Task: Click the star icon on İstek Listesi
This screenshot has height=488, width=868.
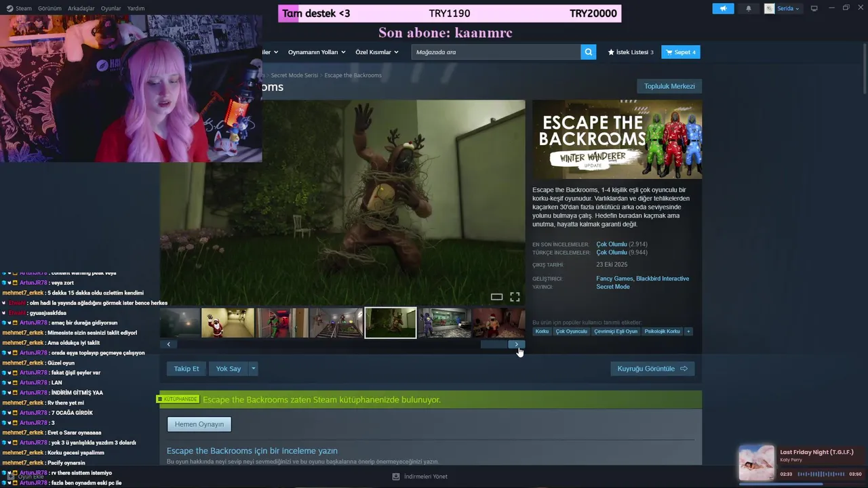Action: pos(611,52)
